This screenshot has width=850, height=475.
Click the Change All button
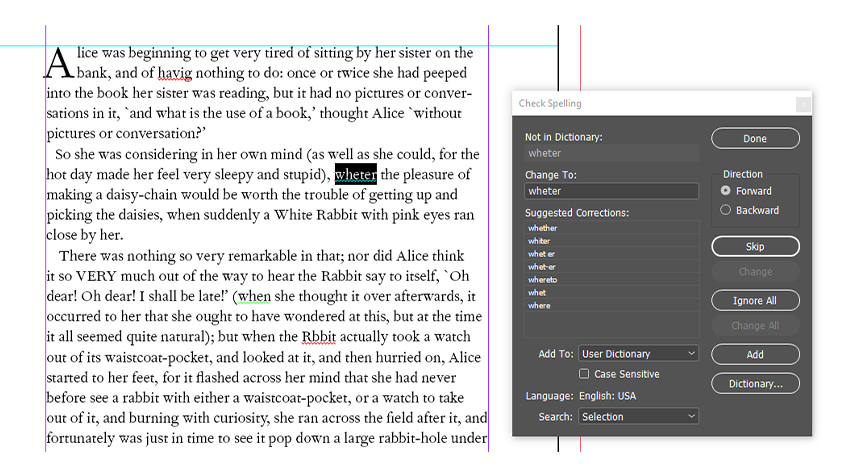(755, 325)
